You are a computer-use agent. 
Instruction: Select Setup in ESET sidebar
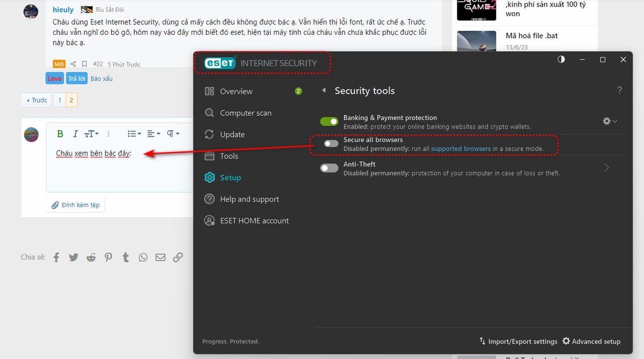230,178
